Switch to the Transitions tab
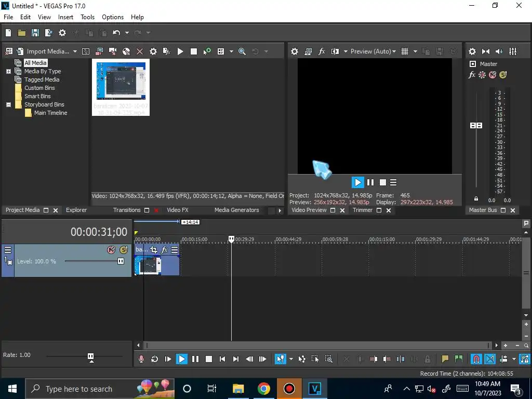Screen dimensions: 532x399 click(x=127, y=210)
